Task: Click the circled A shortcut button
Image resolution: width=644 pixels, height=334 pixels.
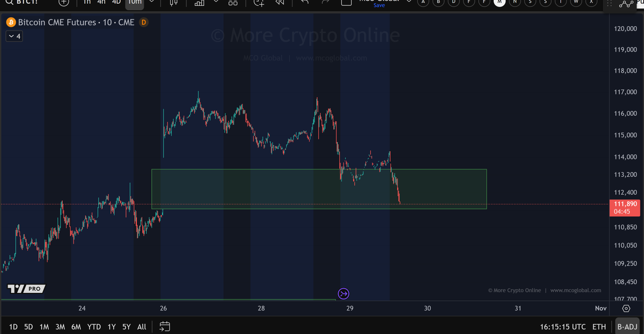Action: coord(423,2)
